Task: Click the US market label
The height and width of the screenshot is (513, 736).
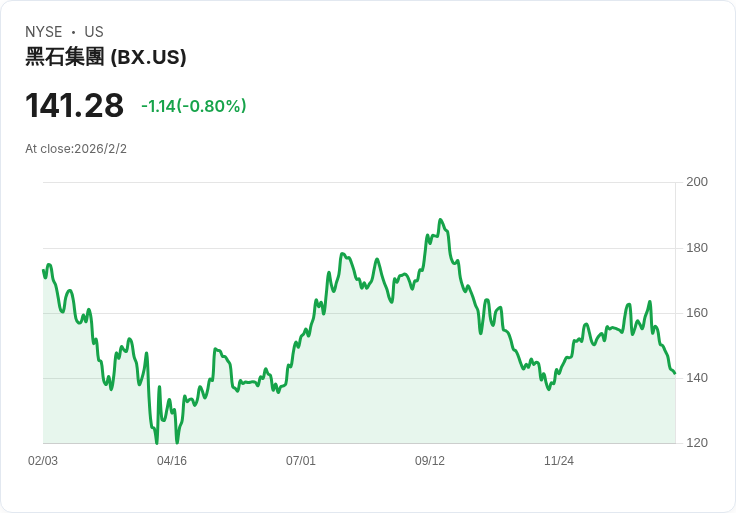Action: [94, 32]
